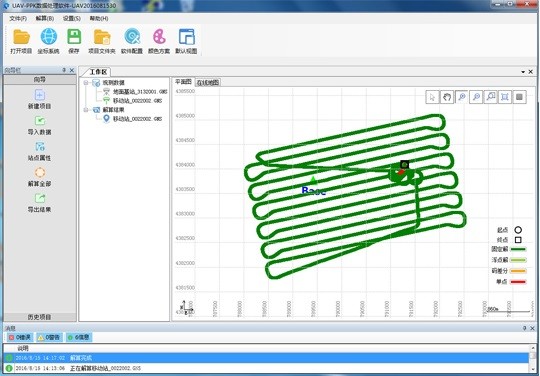Collapse the 观测数据 observation data tree node
The height and width of the screenshot is (376, 540).
pos(86,83)
